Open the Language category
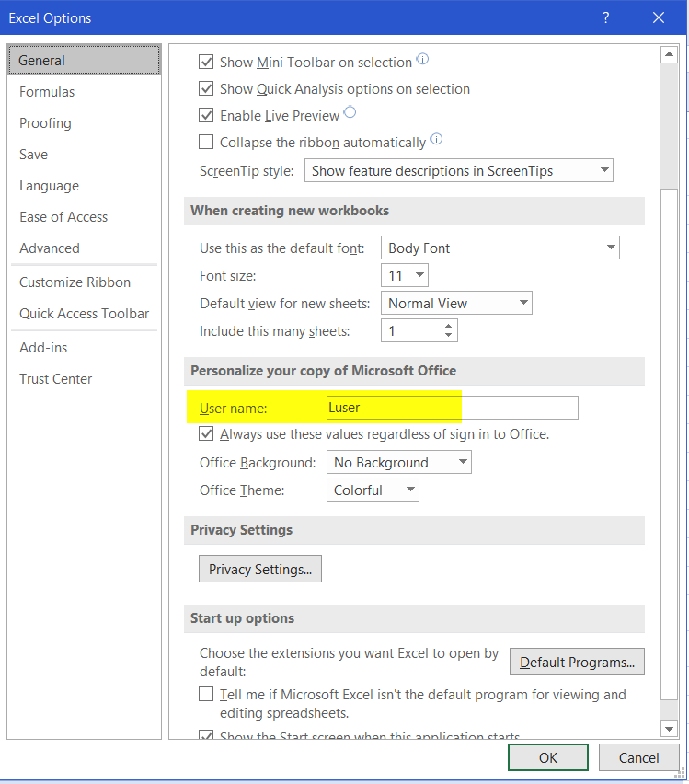689x784 pixels. tap(84, 186)
